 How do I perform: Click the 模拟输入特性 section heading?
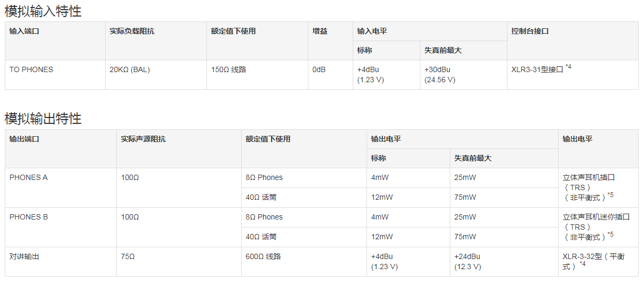tap(43, 11)
